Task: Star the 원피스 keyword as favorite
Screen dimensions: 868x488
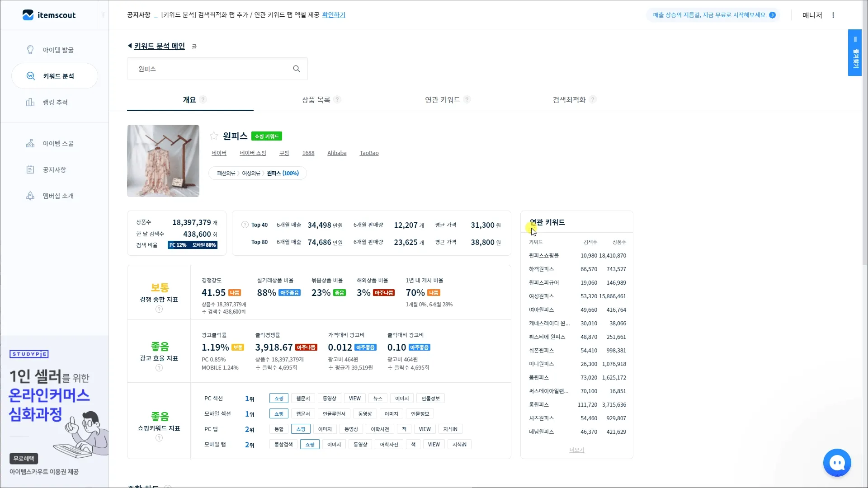Action: [214, 136]
